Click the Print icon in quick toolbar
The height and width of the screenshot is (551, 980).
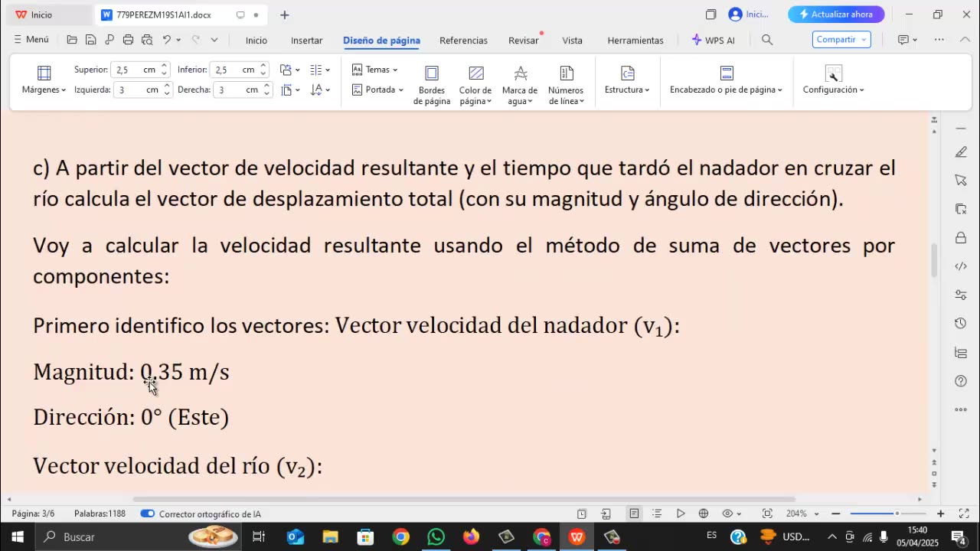click(x=128, y=40)
